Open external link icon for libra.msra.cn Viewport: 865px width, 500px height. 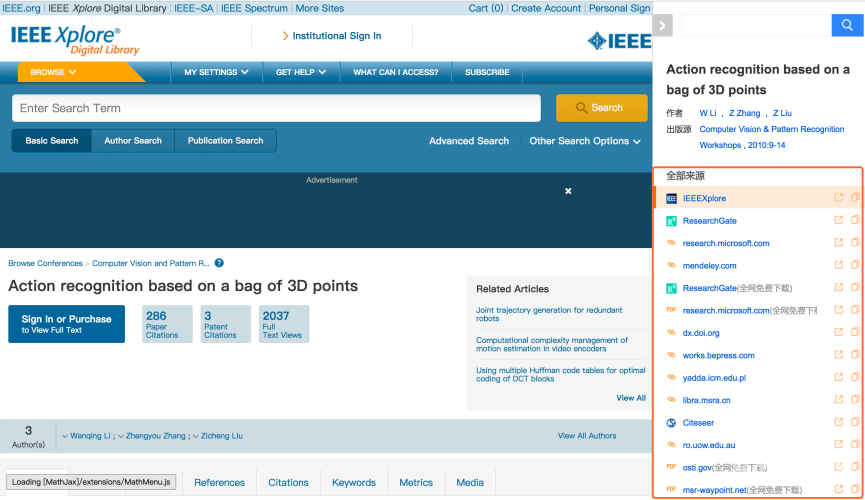839,400
